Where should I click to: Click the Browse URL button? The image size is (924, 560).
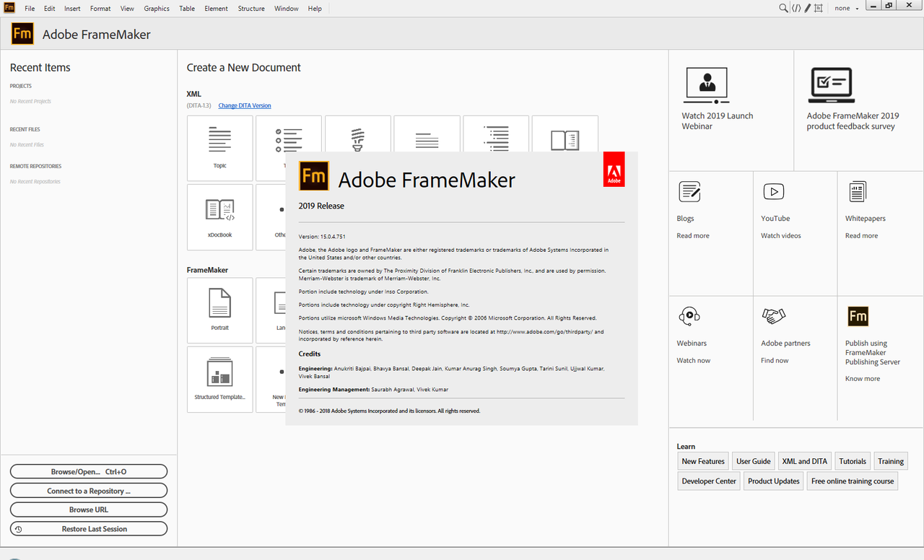coord(89,509)
